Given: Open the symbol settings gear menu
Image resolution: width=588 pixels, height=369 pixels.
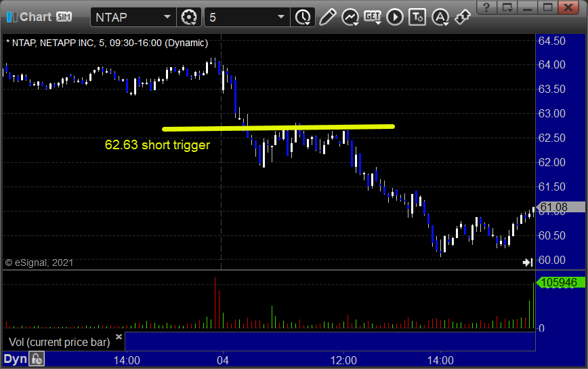Looking at the screenshot, I should click(189, 17).
